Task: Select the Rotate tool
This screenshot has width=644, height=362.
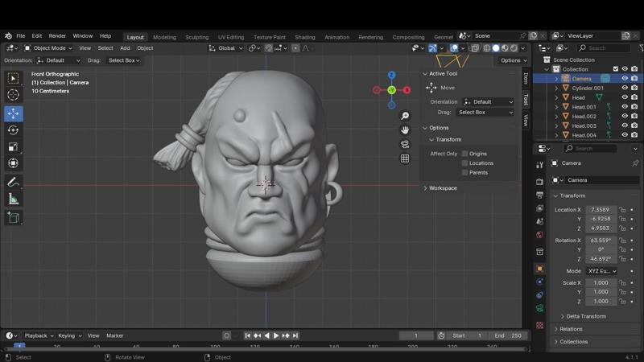Action: pyautogui.click(x=13, y=130)
